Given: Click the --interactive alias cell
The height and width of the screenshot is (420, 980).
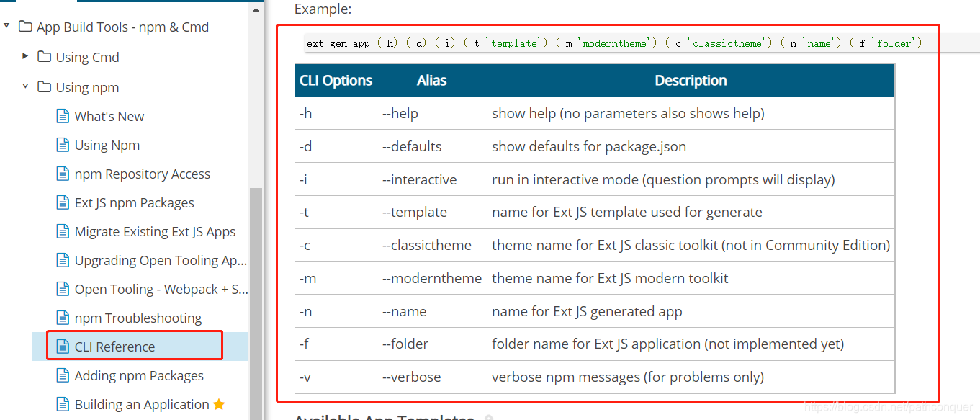Looking at the screenshot, I should (x=432, y=179).
